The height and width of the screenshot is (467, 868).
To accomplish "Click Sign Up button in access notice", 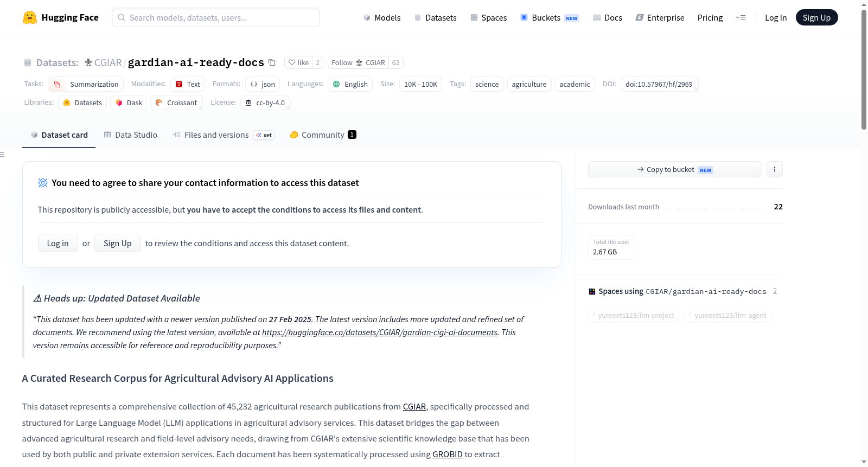I will 118,243.
